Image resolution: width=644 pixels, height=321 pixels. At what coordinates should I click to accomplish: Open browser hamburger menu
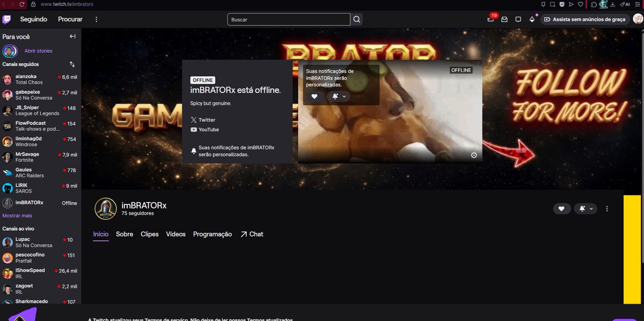638,4
